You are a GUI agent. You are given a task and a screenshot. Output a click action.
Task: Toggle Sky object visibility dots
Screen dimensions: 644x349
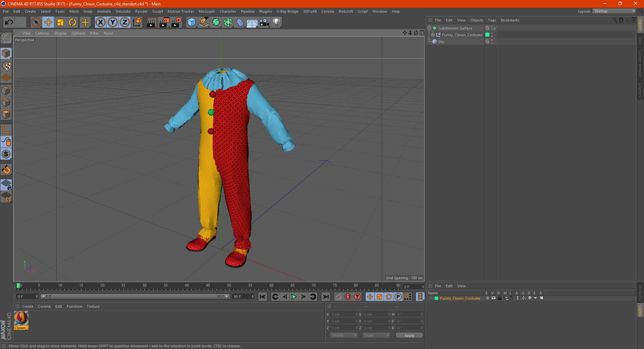point(492,42)
